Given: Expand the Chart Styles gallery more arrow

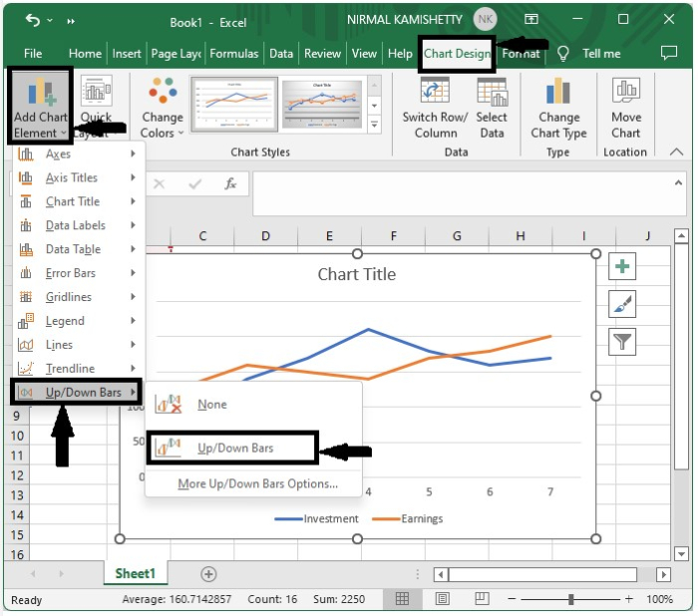Looking at the screenshot, I should pos(374,125).
